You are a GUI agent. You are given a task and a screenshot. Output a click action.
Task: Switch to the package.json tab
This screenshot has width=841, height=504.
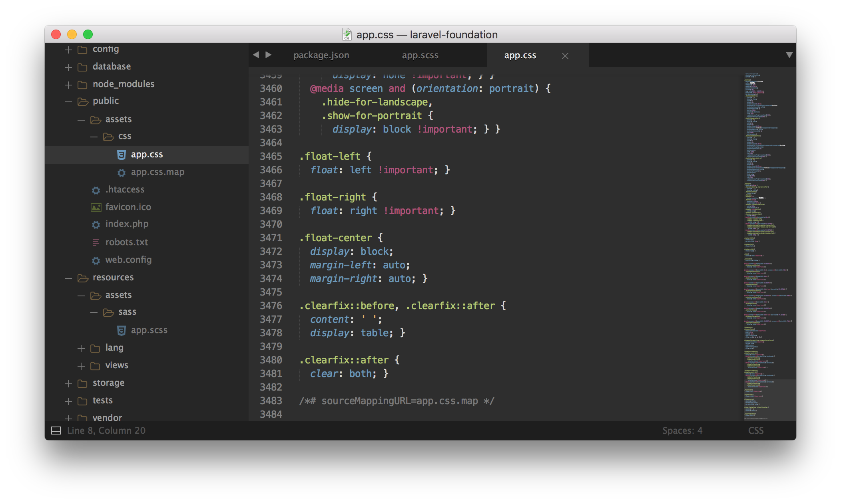[x=321, y=56]
